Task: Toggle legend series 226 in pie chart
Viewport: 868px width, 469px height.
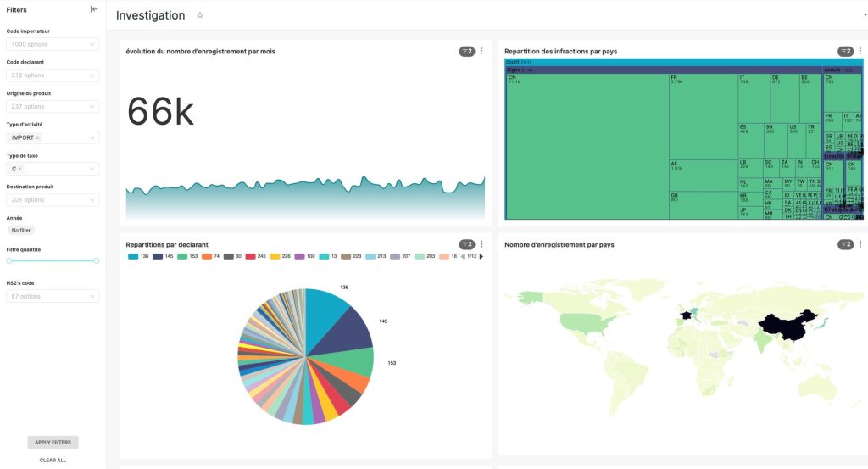Action: (x=280, y=256)
